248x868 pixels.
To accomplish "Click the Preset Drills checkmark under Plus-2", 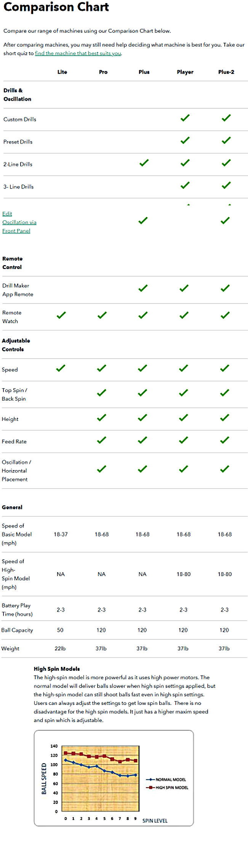I will (226, 140).
